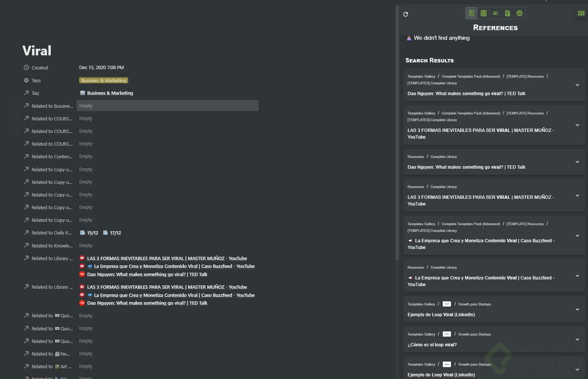Screen dimensions: 588x379
Task: Click the ellipsis breadcrumb above ¿Cómo es el loop viral?
Action: pyautogui.click(x=446, y=334)
